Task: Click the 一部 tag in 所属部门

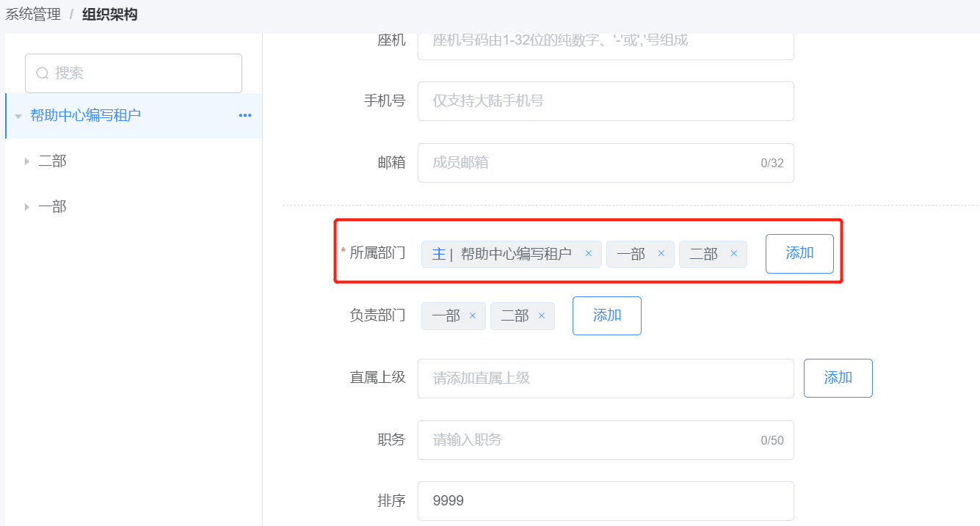Action: pyautogui.click(x=640, y=254)
